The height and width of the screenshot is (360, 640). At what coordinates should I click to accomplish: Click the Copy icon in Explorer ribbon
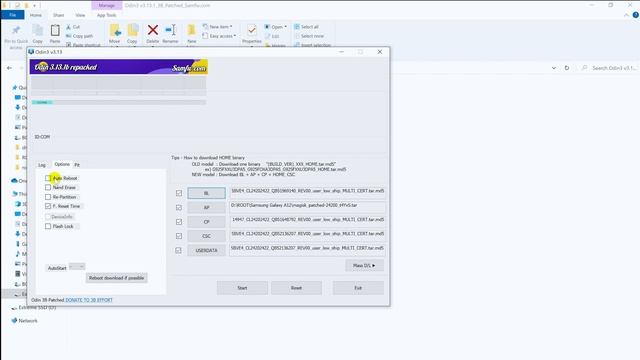38,31
